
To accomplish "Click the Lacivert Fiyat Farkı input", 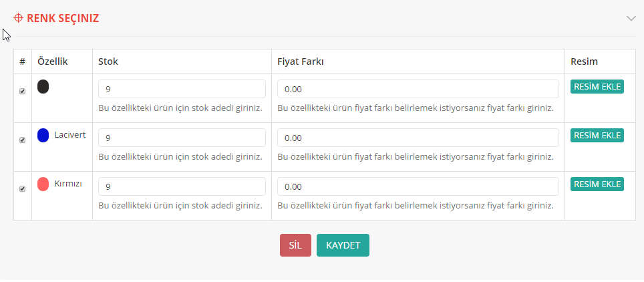I will [x=418, y=138].
